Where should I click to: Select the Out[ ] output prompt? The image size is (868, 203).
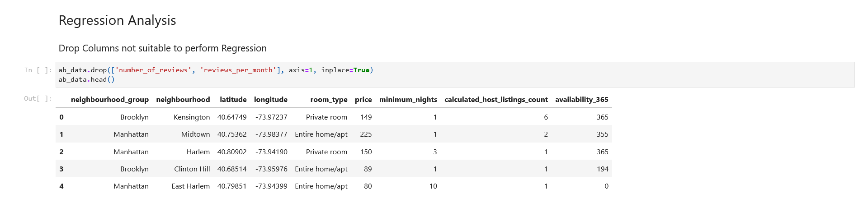point(38,98)
